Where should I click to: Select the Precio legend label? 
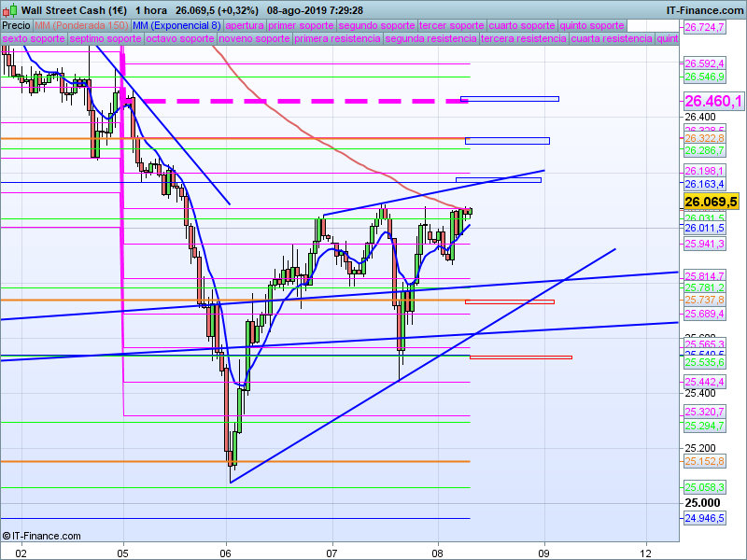(16, 26)
